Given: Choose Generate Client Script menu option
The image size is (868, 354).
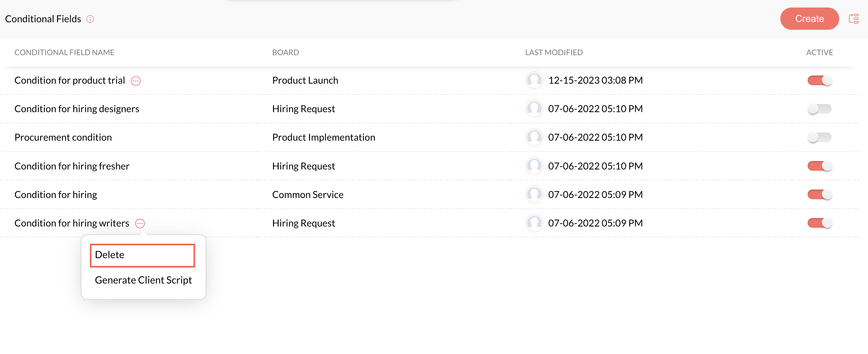Looking at the screenshot, I should pyautogui.click(x=143, y=280).
